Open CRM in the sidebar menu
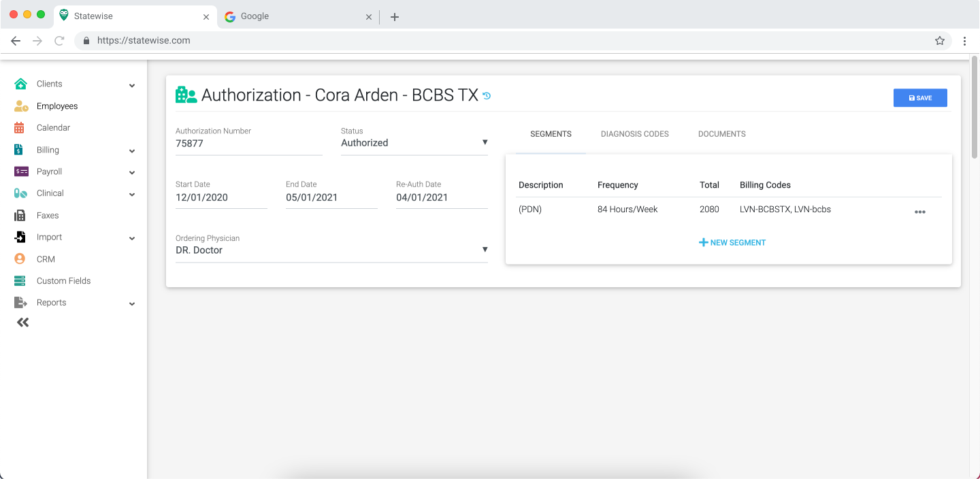980x479 pixels. [x=46, y=259]
